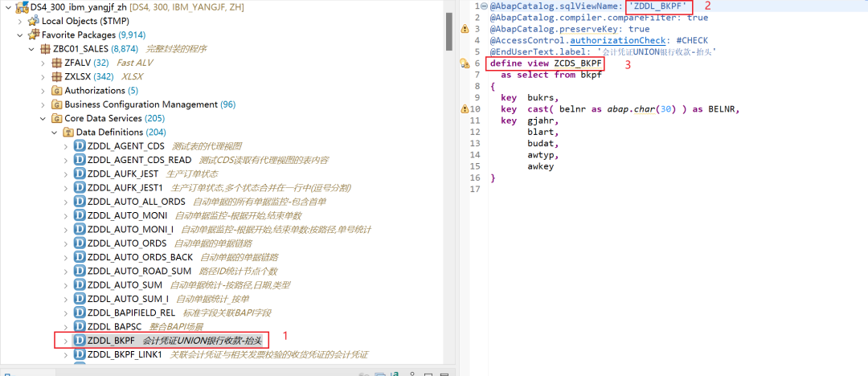Click the ZDDL_AUTO_MONI data definition icon
868x376 pixels.
click(79, 215)
